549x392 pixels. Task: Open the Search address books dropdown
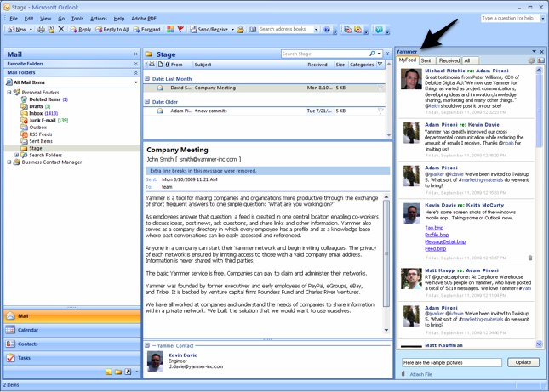point(316,30)
